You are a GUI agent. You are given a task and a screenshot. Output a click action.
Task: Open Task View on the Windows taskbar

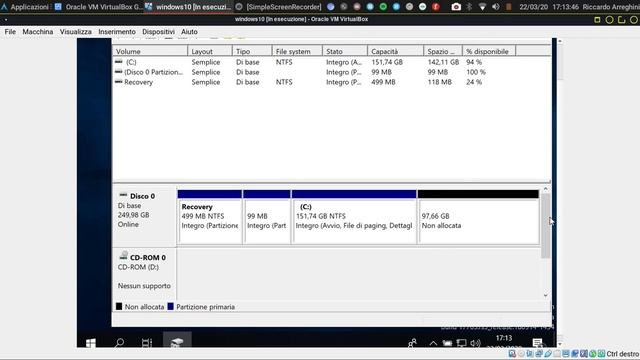click(147, 342)
